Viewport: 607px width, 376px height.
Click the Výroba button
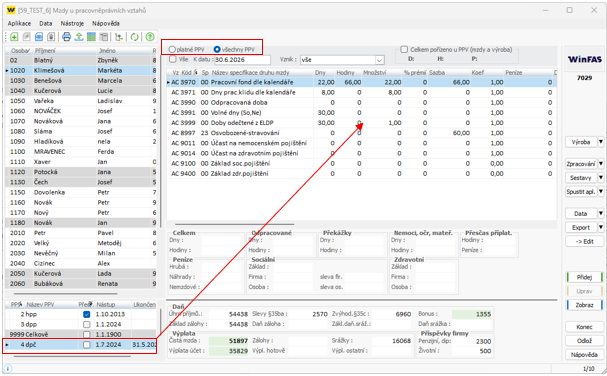pyautogui.click(x=581, y=142)
